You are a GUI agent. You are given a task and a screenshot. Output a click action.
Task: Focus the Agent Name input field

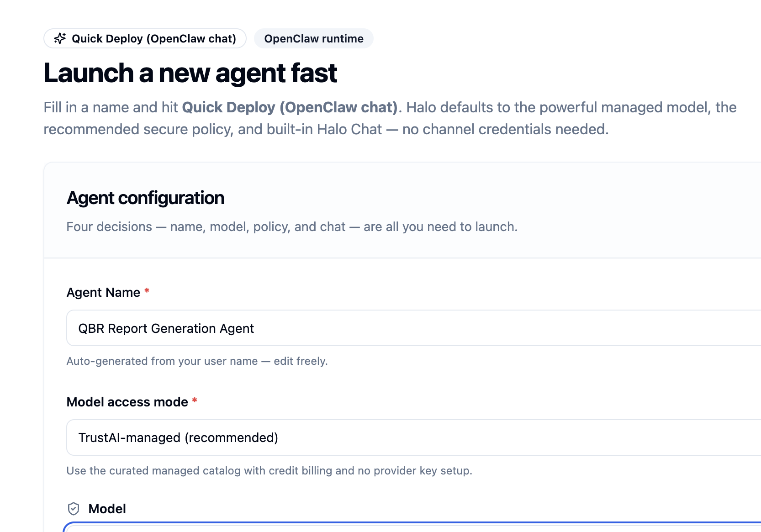coord(413,328)
